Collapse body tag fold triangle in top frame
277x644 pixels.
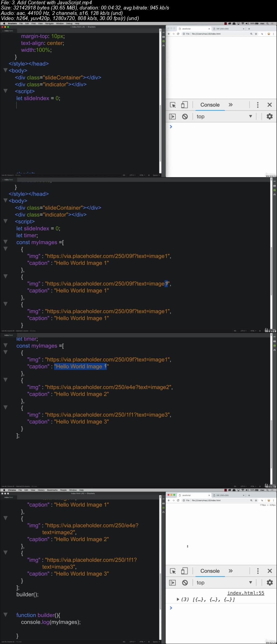click(5, 70)
